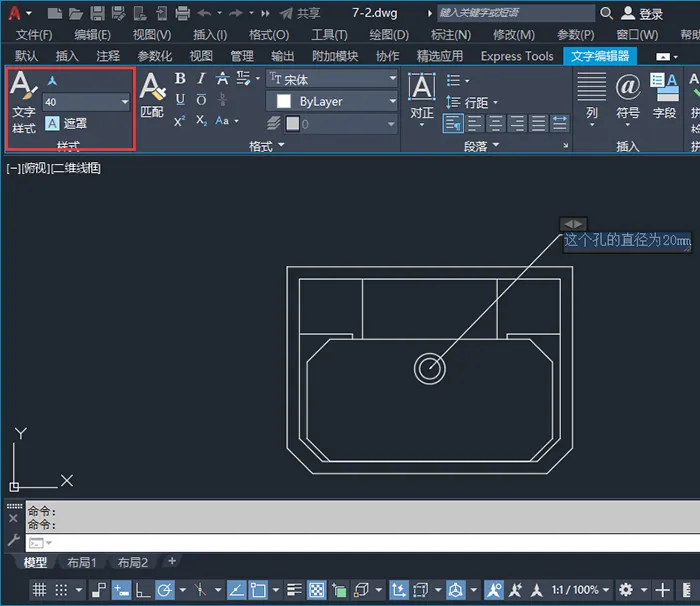Screen dimensions: 700x606
Task: Switch to the 注释 ribbon tab
Action: [108, 56]
